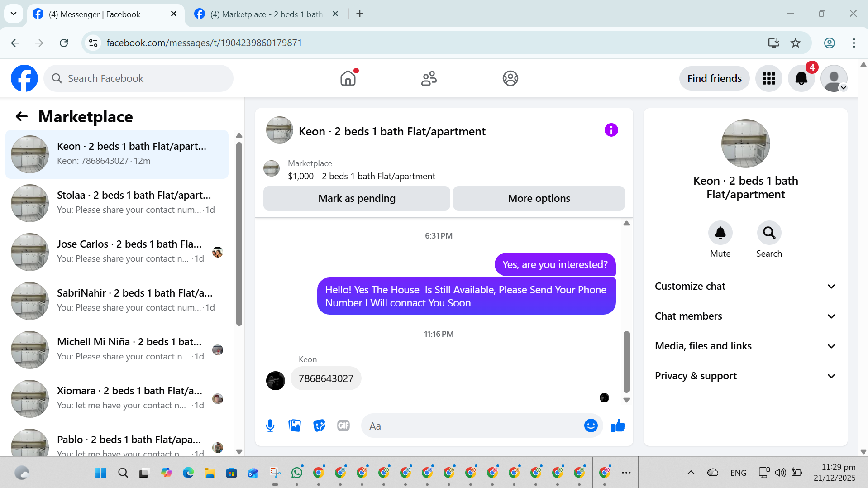Image resolution: width=868 pixels, height=488 pixels.
Task: Open the Friends icon in top navigation
Action: [429, 78]
